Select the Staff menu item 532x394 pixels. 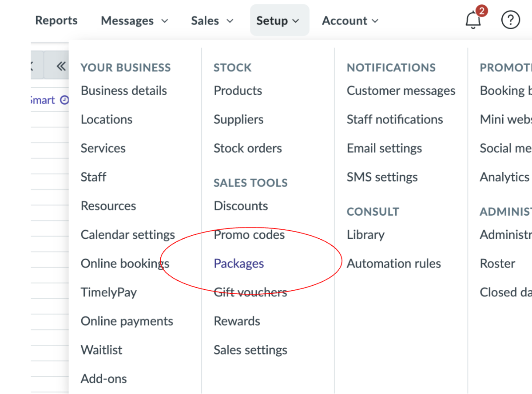pyautogui.click(x=93, y=177)
